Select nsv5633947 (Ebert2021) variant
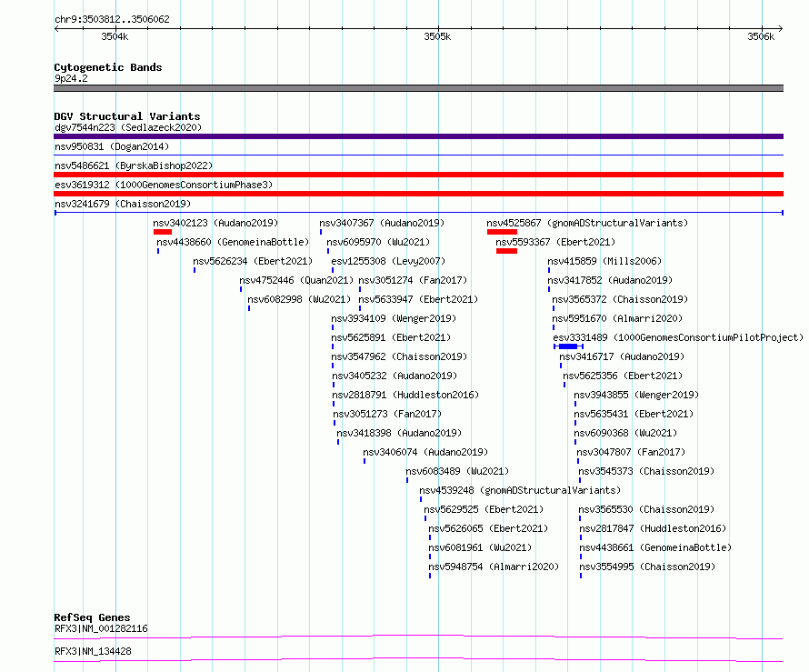This screenshot has height=672, width=809. coord(418,299)
